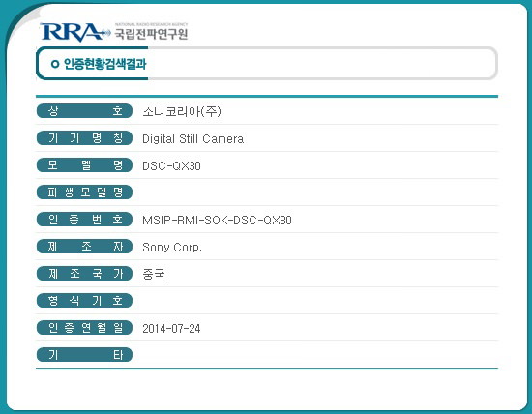Select company name 소니코리아(주)
Image resolution: width=532 pixels, height=414 pixels.
point(182,111)
